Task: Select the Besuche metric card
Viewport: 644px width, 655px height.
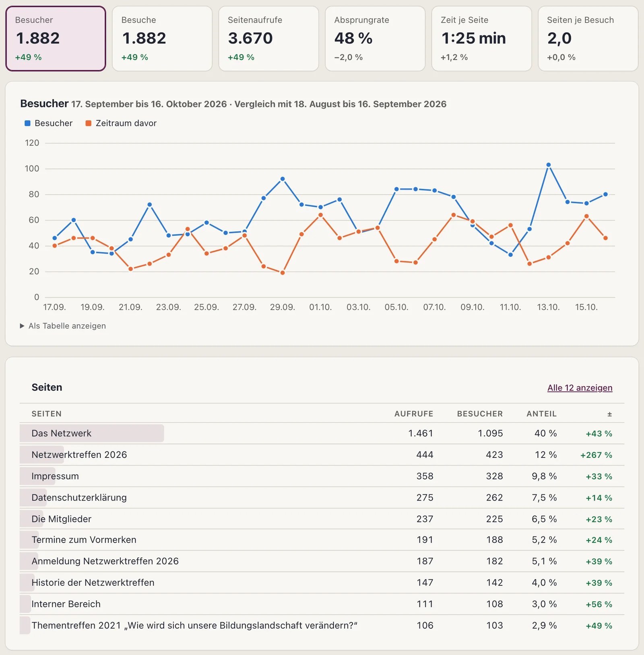Action: (x=162, y=39)
